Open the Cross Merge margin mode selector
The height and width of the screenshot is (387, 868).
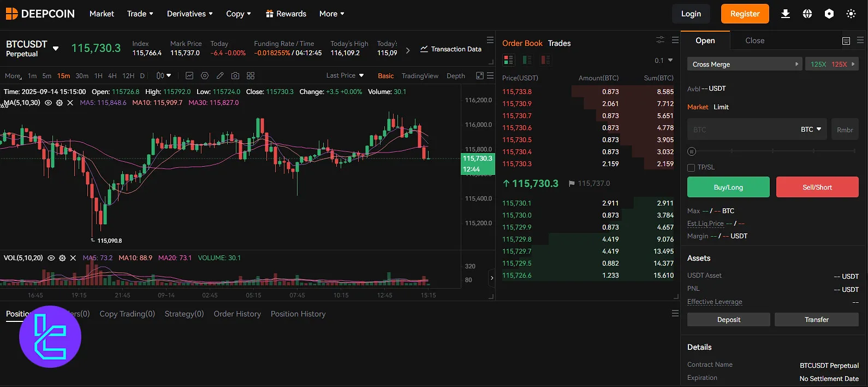pyautogui.click(x=745, y=64)
